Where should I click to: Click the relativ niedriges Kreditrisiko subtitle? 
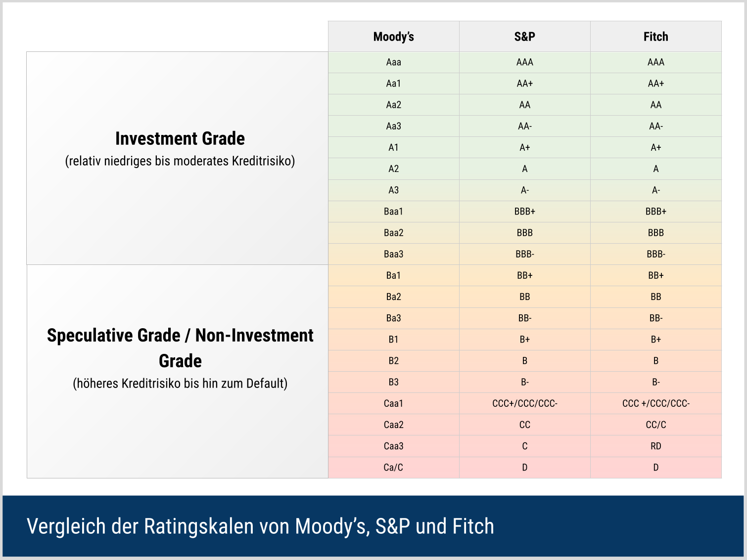click(x=180, y=161)
